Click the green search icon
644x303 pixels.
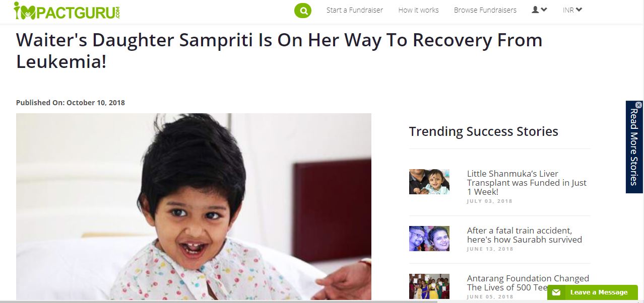click(303, 10)
